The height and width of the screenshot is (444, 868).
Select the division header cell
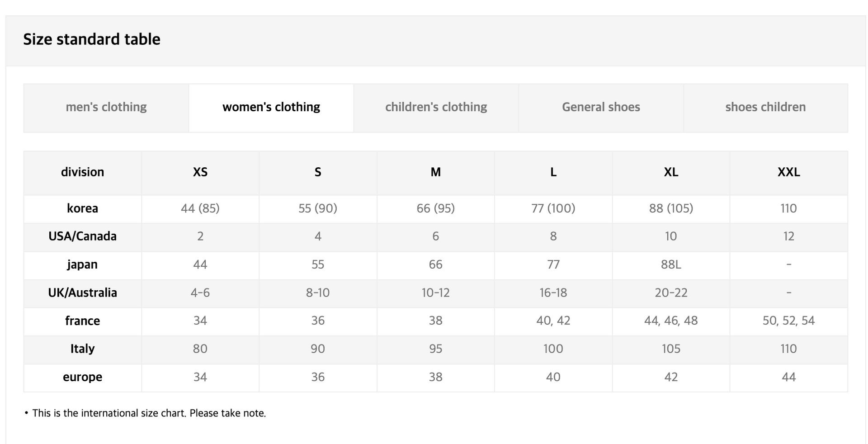(83, 173)
